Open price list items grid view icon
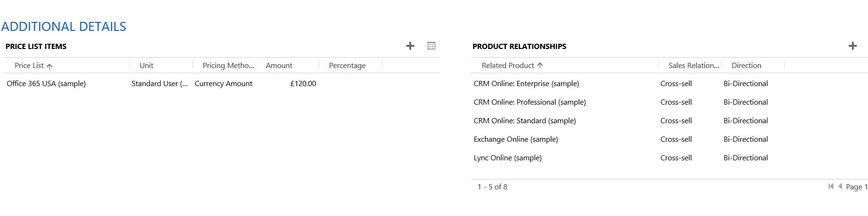 (x=431, y=46)
